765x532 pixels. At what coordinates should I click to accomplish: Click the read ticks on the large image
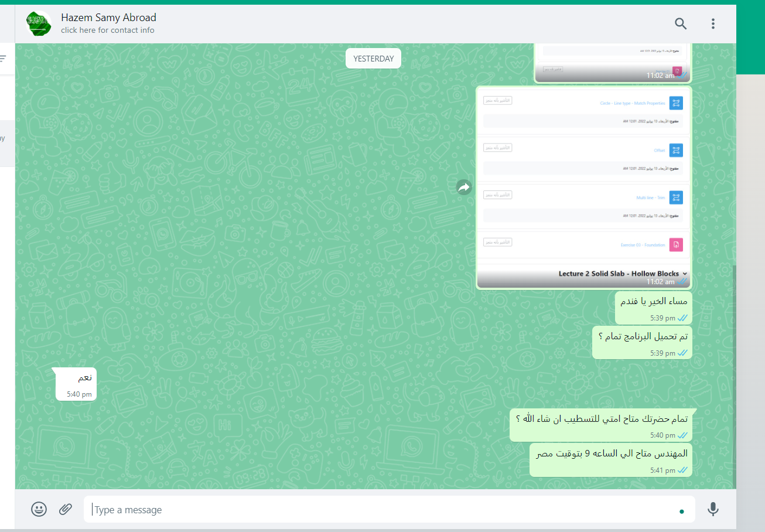click(x=683, y=282)
